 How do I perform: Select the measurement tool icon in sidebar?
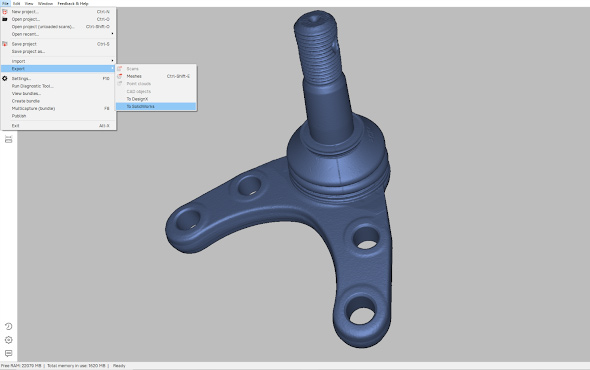[8, 139]
